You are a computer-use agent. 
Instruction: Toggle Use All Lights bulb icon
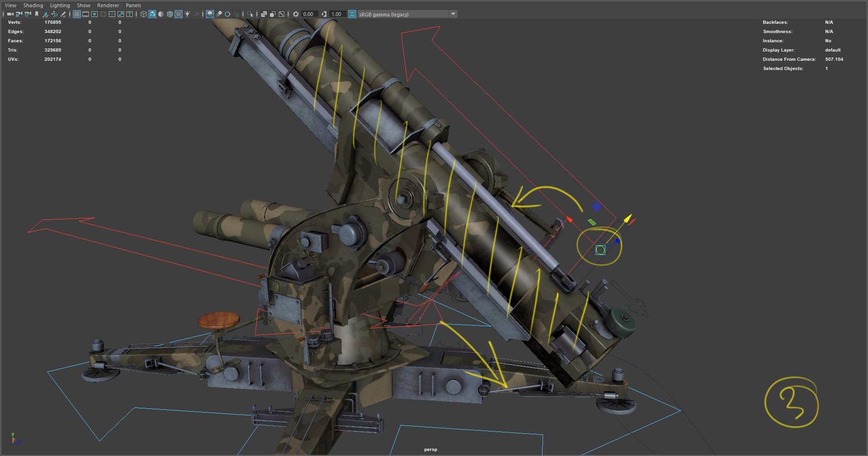[x=187, y=14]
